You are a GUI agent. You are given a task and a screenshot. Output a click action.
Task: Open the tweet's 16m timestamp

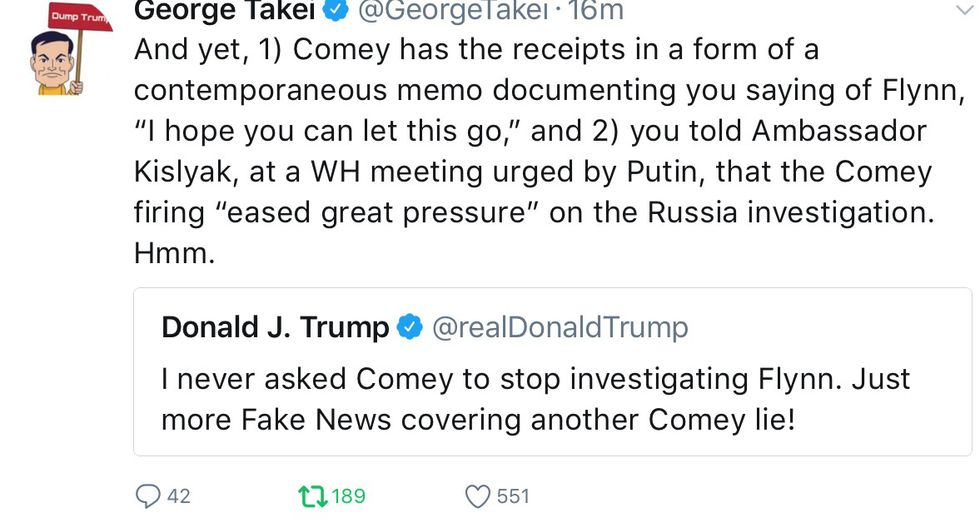tap(595, 11)
